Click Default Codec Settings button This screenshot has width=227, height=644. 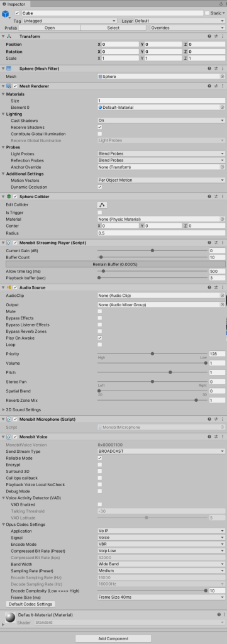tap(31, 604)
